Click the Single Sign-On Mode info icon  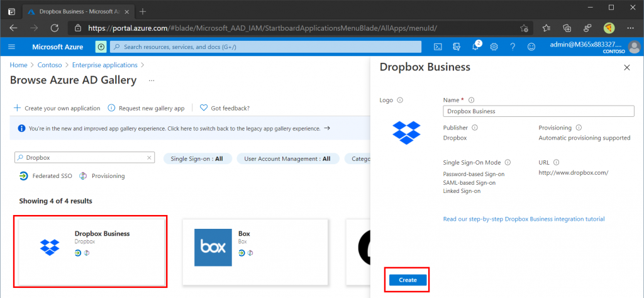(x=508, y=162)
